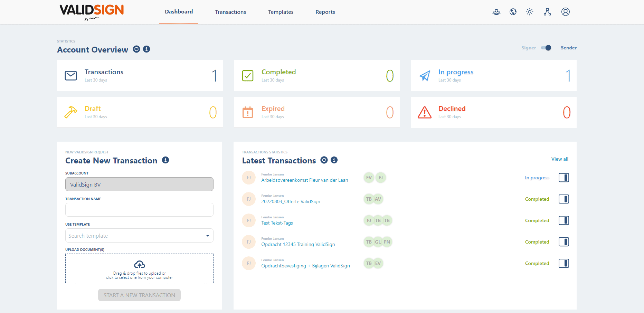Click the ValidSign logo
Image resolution: width=644 pixels, height=313 pixels.
coord(92,12)
